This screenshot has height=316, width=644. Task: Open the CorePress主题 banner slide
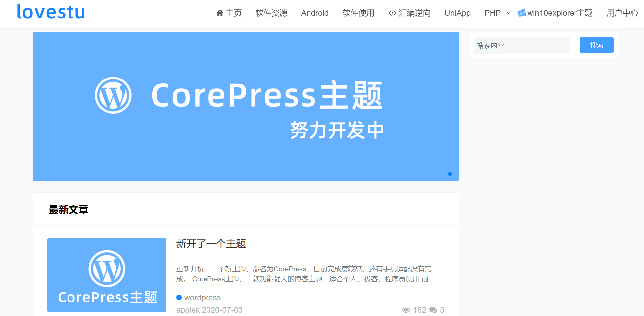tap(246, 106)
